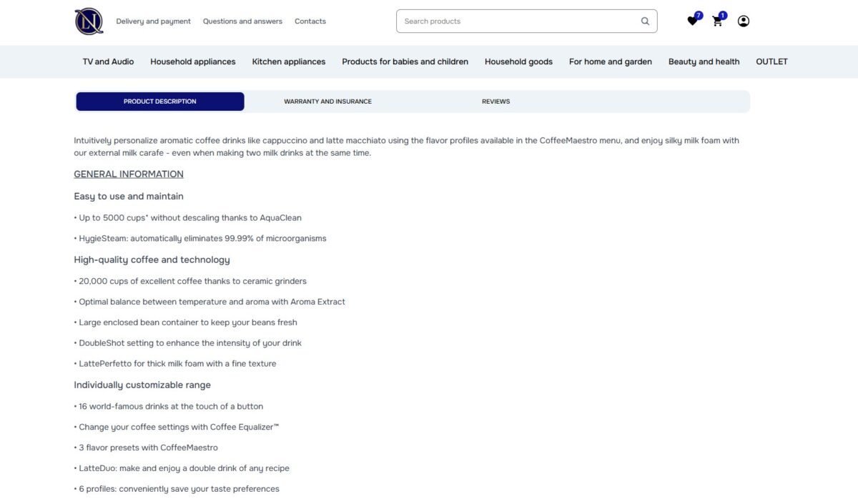Click the '6 profiles' taste preferences line
Image resolution: width=858 pixels, height=504 pixels.
(x=177, y=489)
